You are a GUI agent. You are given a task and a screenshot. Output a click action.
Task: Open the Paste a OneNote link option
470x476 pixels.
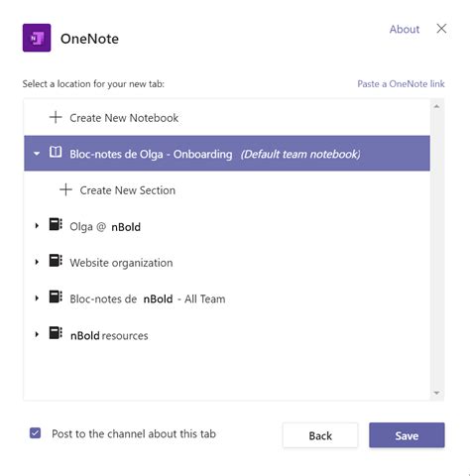(x=401, y=84)
